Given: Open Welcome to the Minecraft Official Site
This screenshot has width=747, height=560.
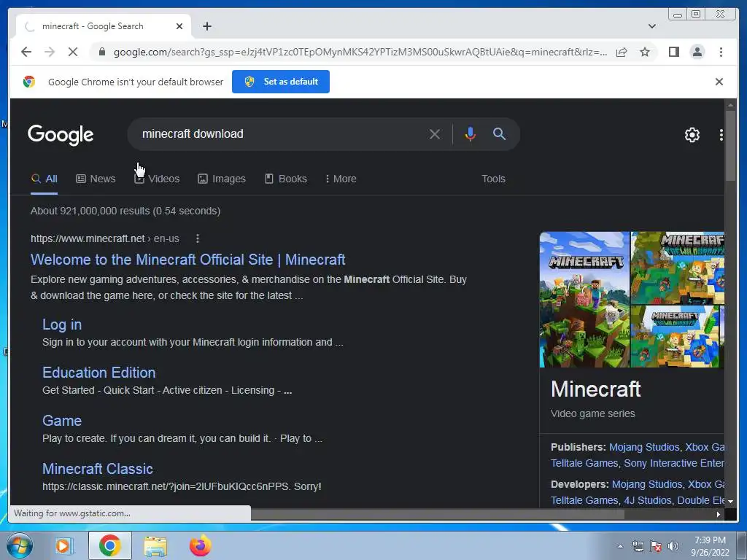Looking at the screenshot, I should click(187, 260).
